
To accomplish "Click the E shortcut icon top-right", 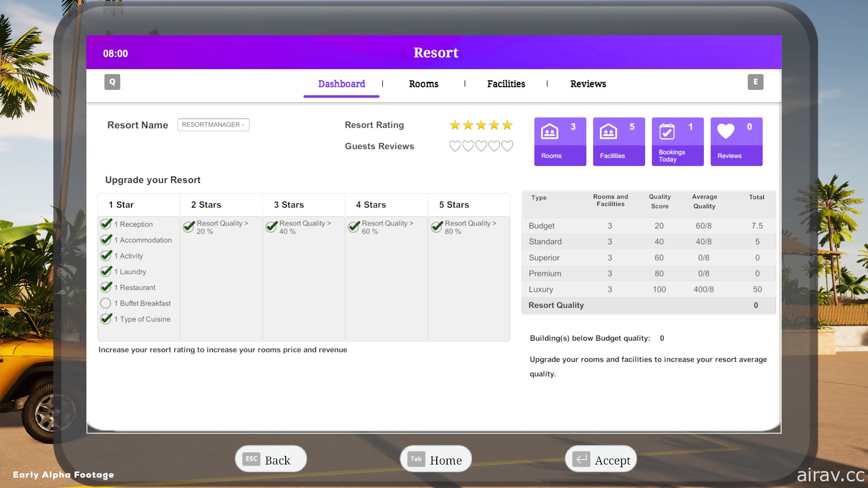I will [755, 82].
